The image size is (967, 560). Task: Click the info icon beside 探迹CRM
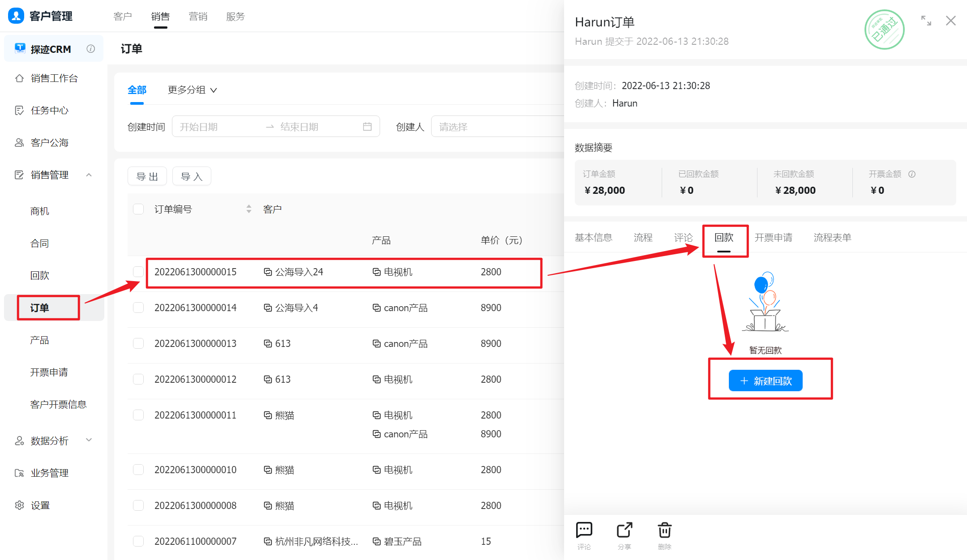(x=91, y=49)
